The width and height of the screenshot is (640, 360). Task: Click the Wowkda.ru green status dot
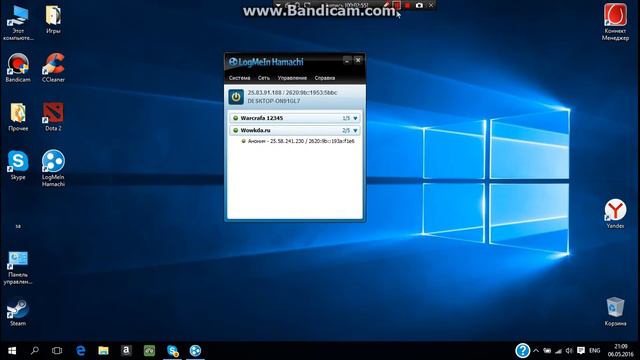(236, 130)
